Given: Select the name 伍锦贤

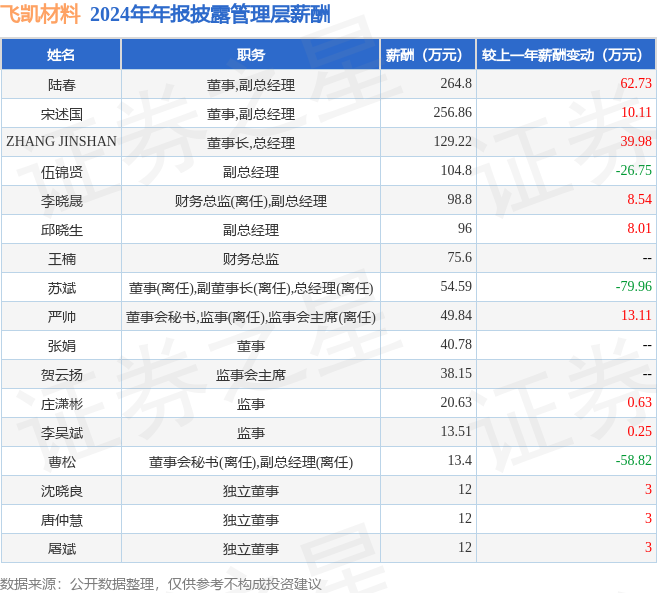Looking at the screenshot, I should click(x=62, y=172).
